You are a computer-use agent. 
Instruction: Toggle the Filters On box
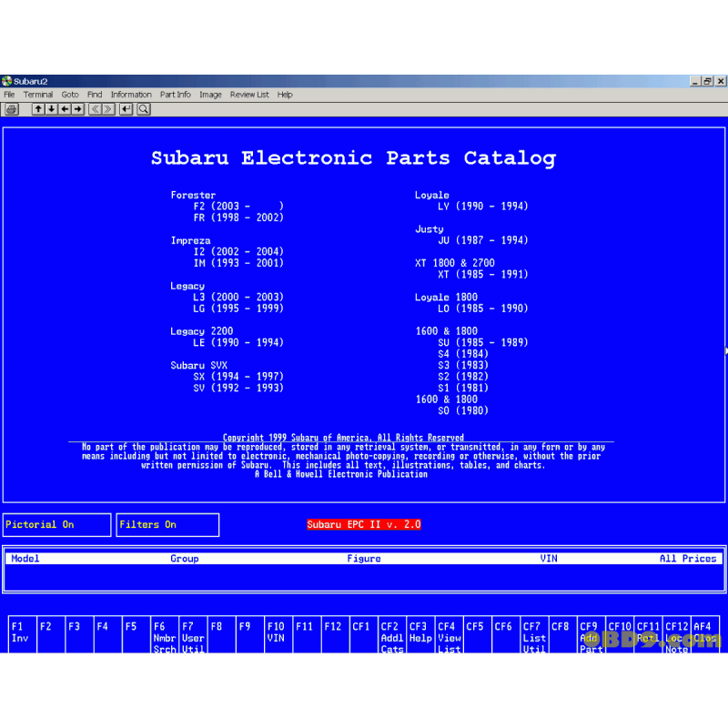(x=167, y=525)
